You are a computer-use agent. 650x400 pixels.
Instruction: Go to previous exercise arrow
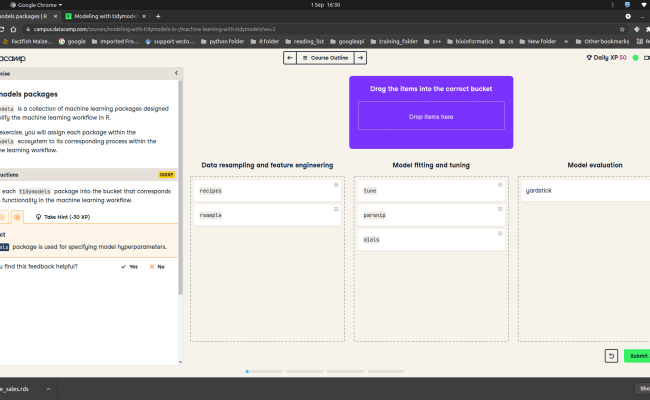click(x=290, y=58)
